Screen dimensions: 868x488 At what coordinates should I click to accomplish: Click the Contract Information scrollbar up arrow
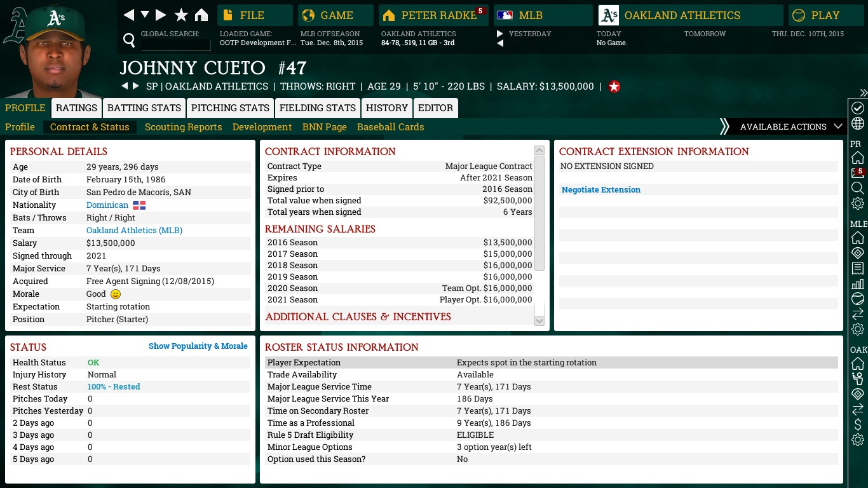(539, 151)
